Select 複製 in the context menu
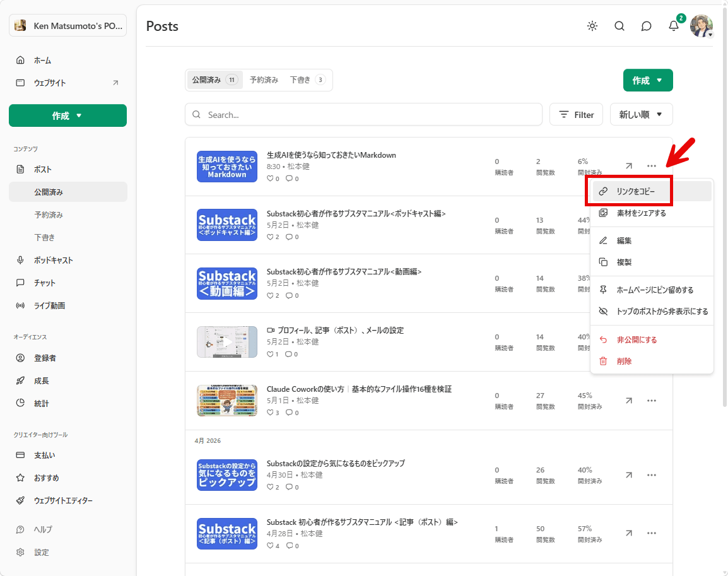728x576 pixels. coord(652,262)
